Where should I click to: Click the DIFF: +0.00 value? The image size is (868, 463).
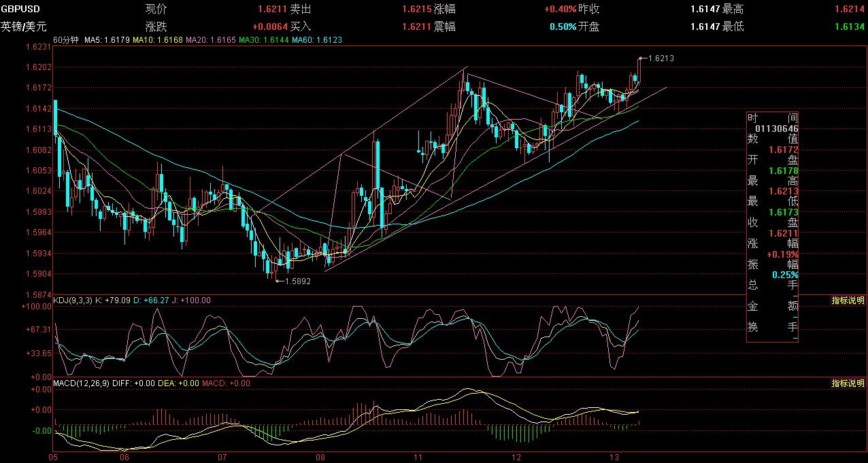tap(134, 383)
